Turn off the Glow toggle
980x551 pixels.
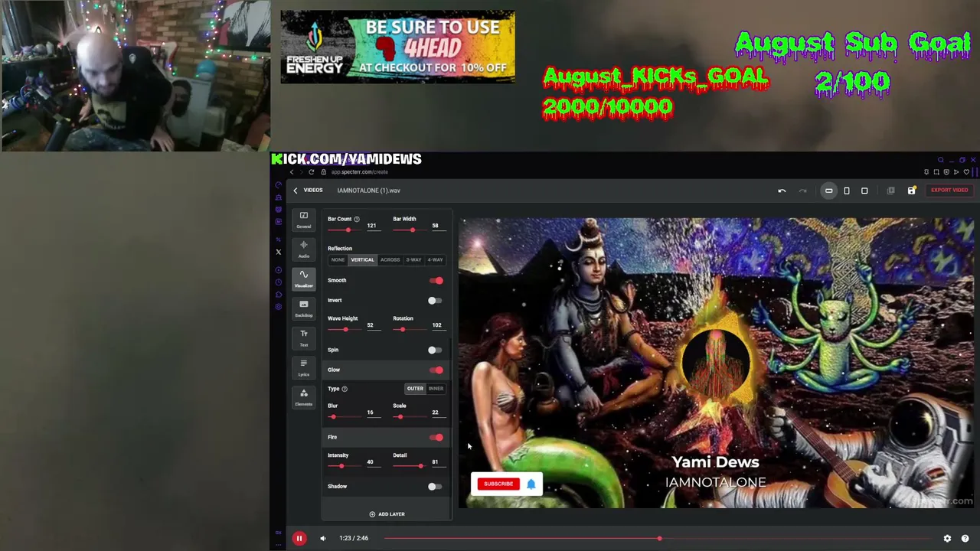coord(436,370)
